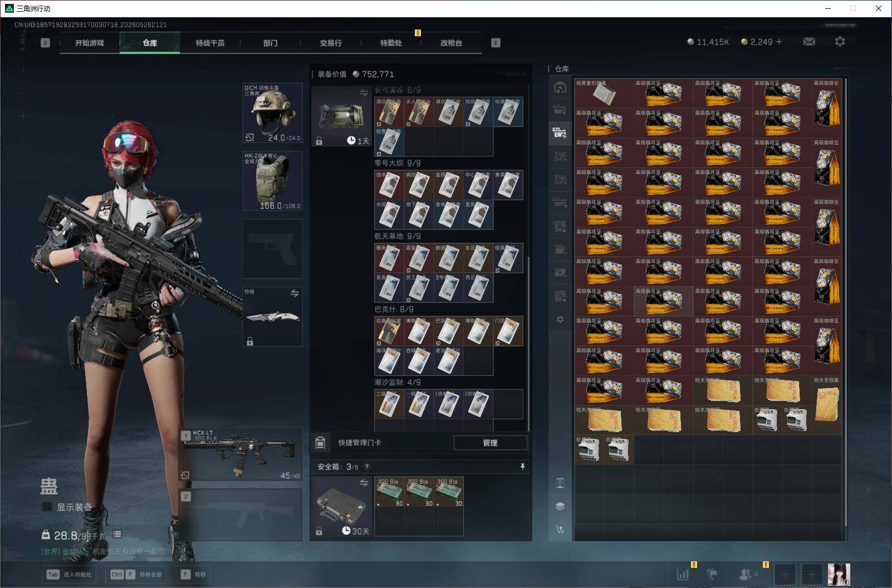Switch to the 开始游戏 tab
Screen dimensions: 892x588
[90, 43]
